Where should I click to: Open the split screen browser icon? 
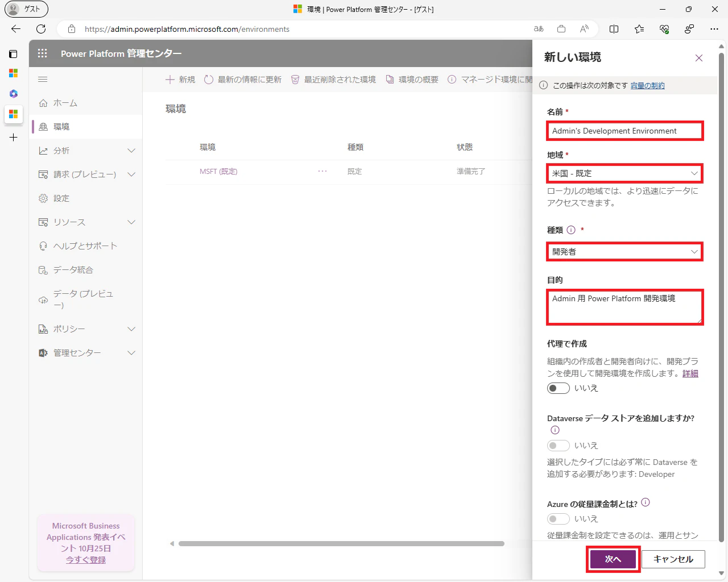coord(614,29)
